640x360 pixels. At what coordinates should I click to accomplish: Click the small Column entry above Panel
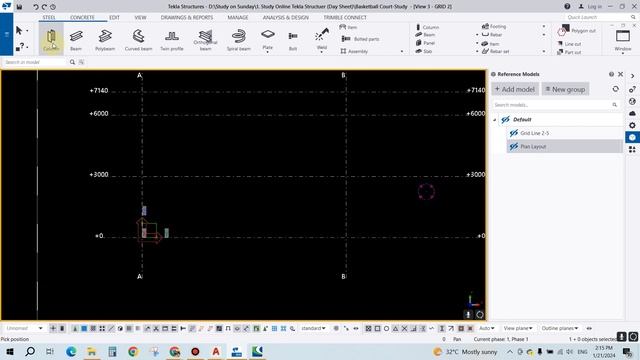[427, 27]
